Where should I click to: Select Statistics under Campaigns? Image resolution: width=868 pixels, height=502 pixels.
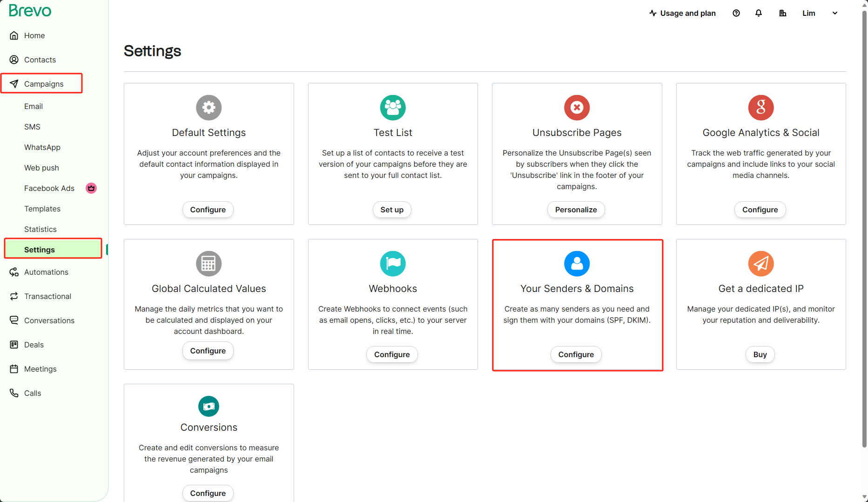pos(40,229)
